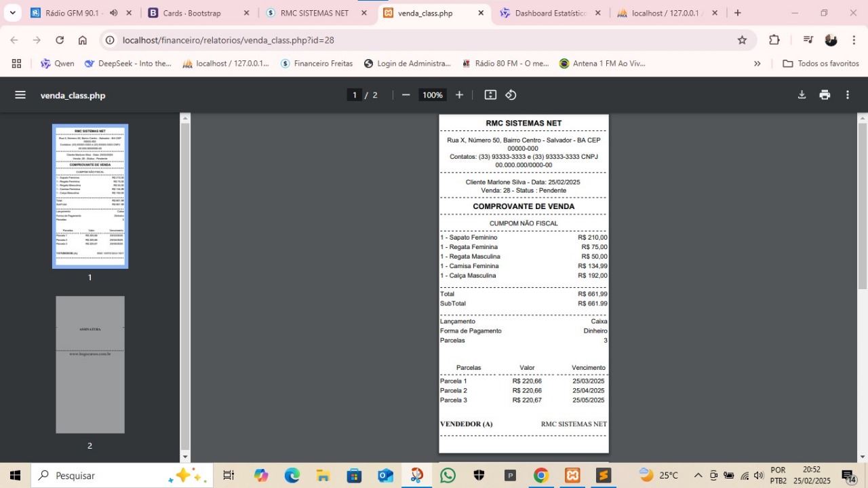The image size is (868, 488).
Task: Click the fit to page icon
Action: (x=490, y=95)
